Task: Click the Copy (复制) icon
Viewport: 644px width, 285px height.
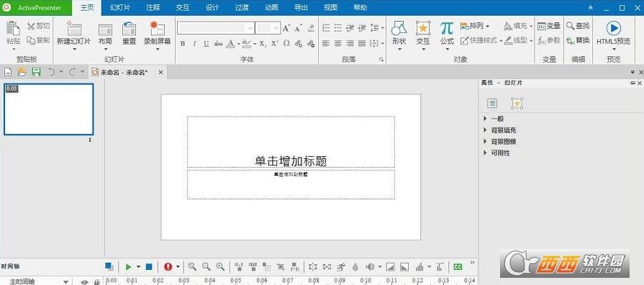Action: [x=31, y=40]
